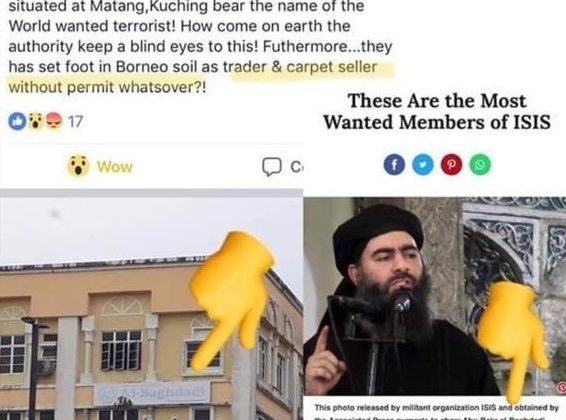Click the Wow face reaction icon
The height and width of the screenshot is (420, 566).
tap(35, 122)
